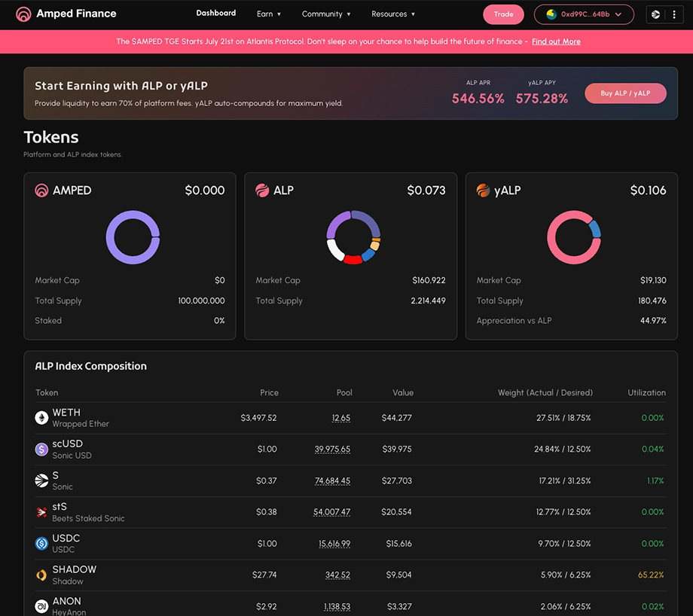Go to the Dashboard tab

[216, 14]
